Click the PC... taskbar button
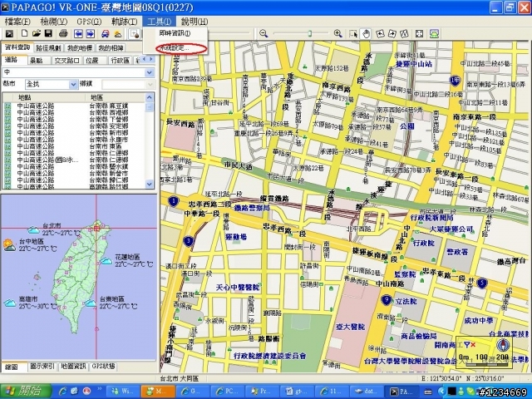 click(226, 392)
